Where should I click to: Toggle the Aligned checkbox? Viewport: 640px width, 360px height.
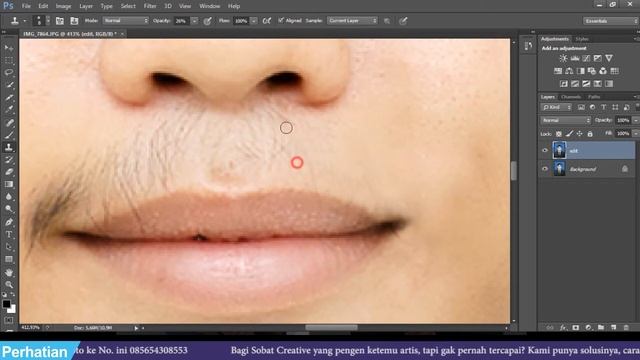(x=281, y=20)
